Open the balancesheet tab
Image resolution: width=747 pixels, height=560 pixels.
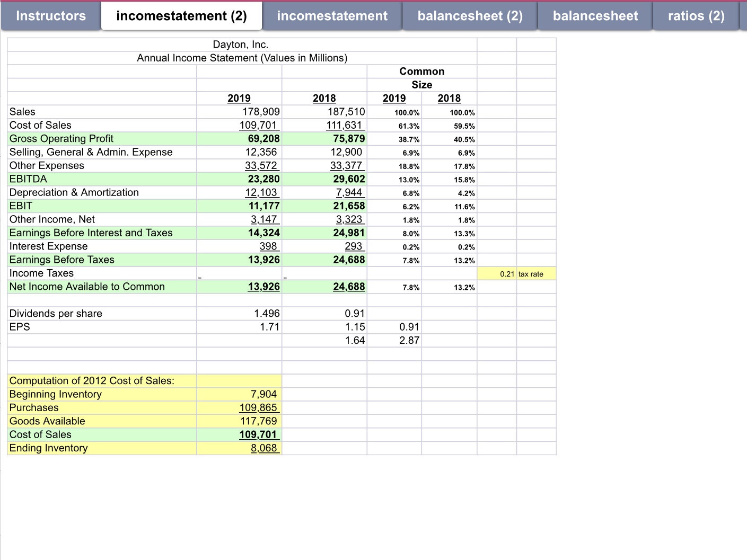click(x=595, y=16)
